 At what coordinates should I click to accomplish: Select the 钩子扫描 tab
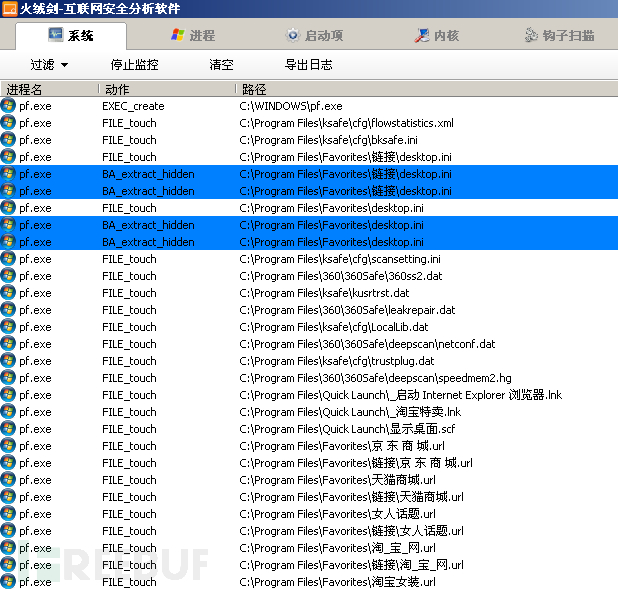tap(559, 35)
